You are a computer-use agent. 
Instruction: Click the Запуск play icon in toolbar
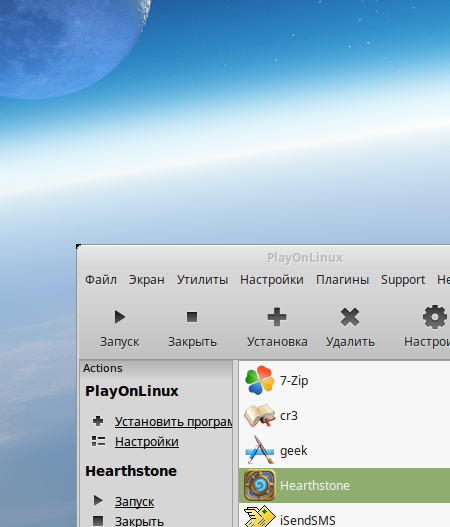point(120,317)
